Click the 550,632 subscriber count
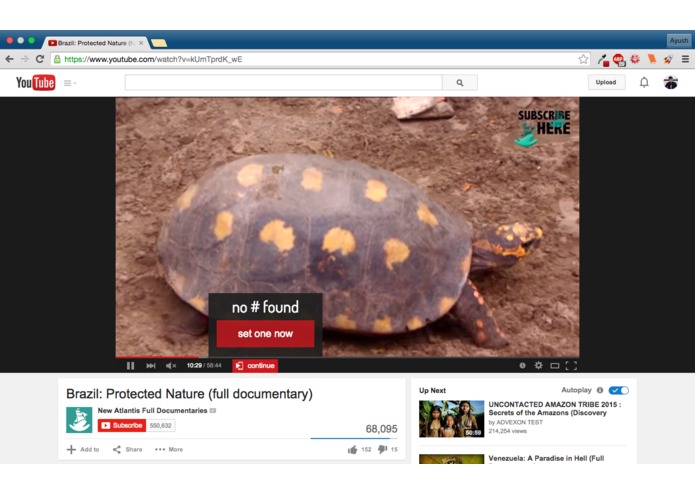The height and width of the screenshot is (494, 695). click(160, 425)
